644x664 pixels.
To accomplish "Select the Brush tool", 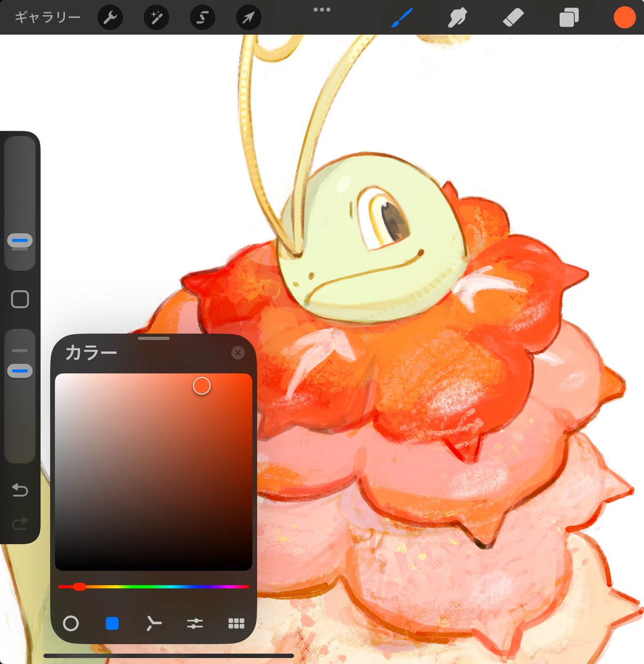I will 402,18.
